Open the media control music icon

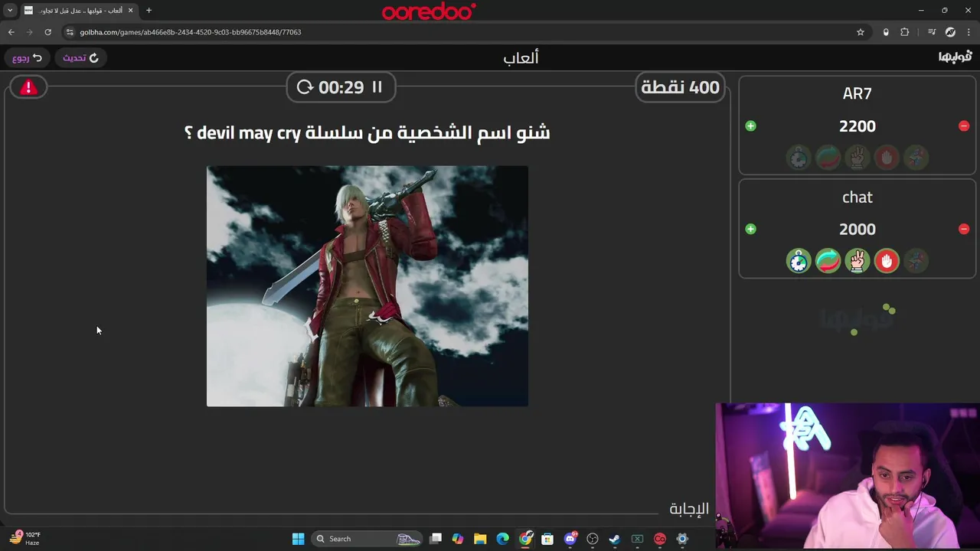coord(932,32)
